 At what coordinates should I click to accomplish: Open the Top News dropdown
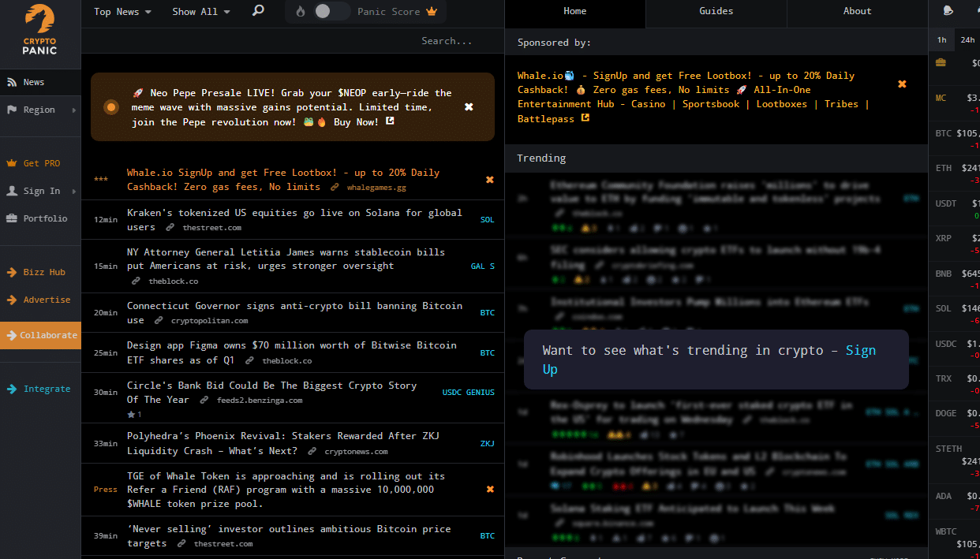pos(122,11)
